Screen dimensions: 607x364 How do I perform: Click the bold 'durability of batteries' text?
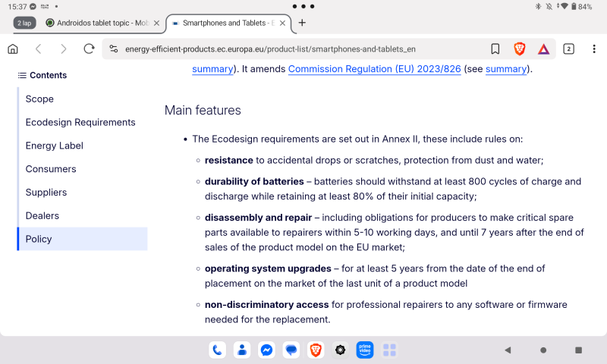[254, 181]
